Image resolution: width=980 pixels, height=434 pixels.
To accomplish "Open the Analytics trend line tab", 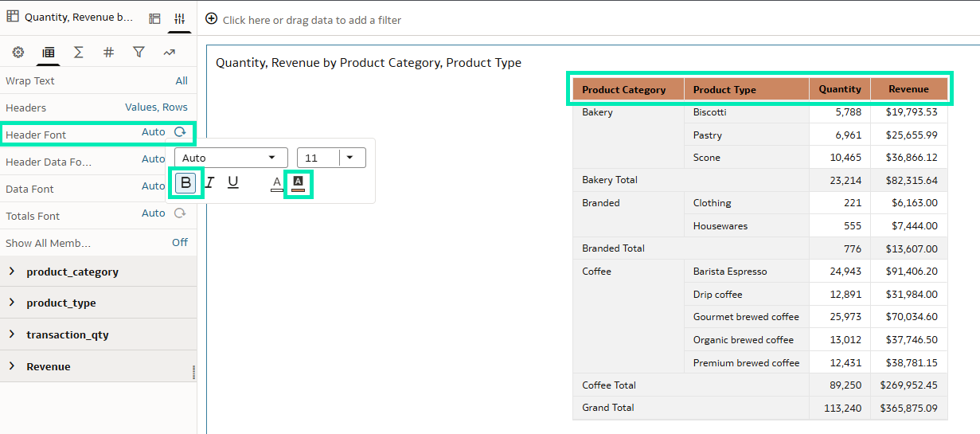I will [x=169, y=53].
